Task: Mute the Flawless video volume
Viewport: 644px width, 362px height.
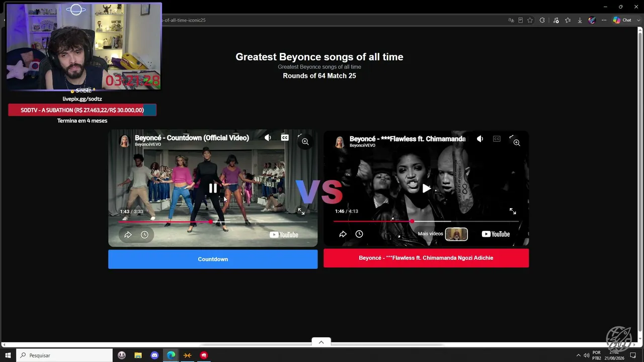Action: [x=480, y=139]
